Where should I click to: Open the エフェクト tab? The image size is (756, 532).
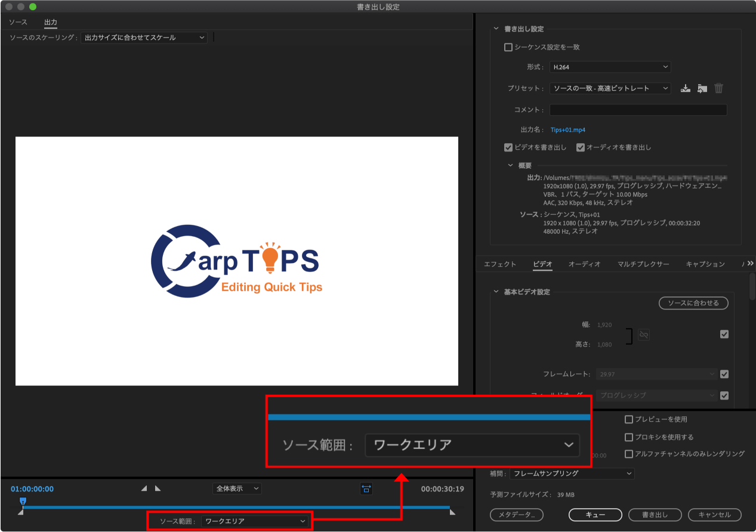pyautogui.click(x=500, y=264)
